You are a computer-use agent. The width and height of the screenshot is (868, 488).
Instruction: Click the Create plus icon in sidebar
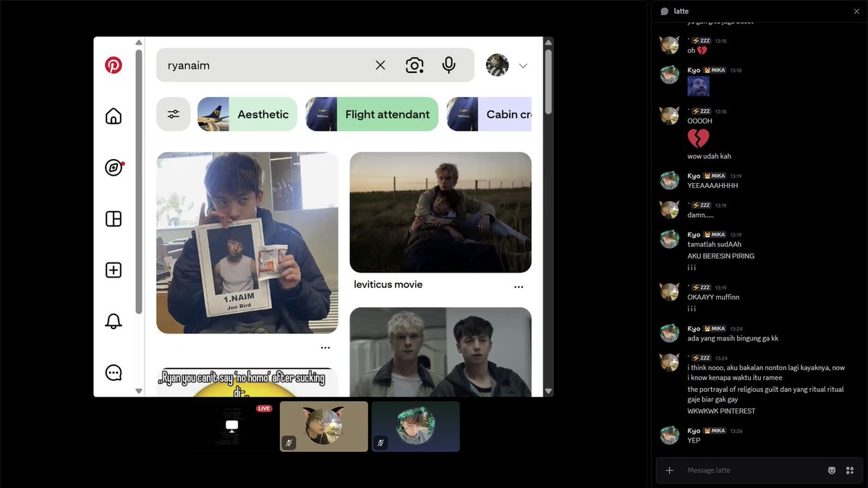pos(114,270)
